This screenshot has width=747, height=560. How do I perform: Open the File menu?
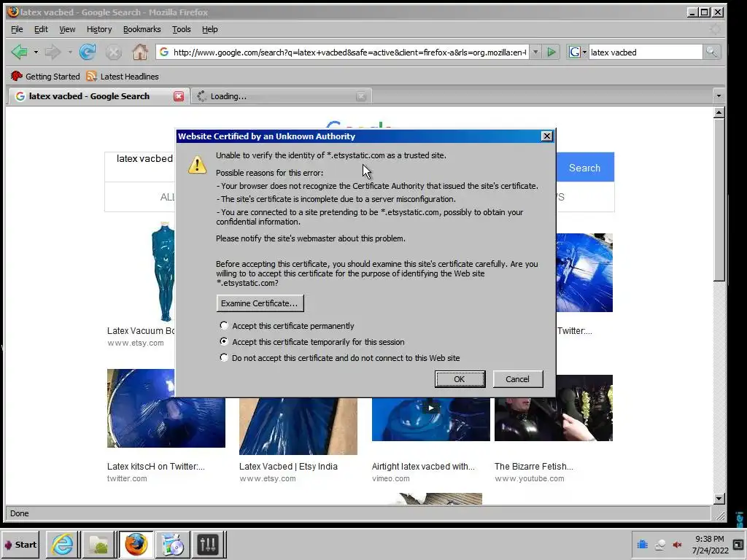pyautogui.click(x=17, y=29)
